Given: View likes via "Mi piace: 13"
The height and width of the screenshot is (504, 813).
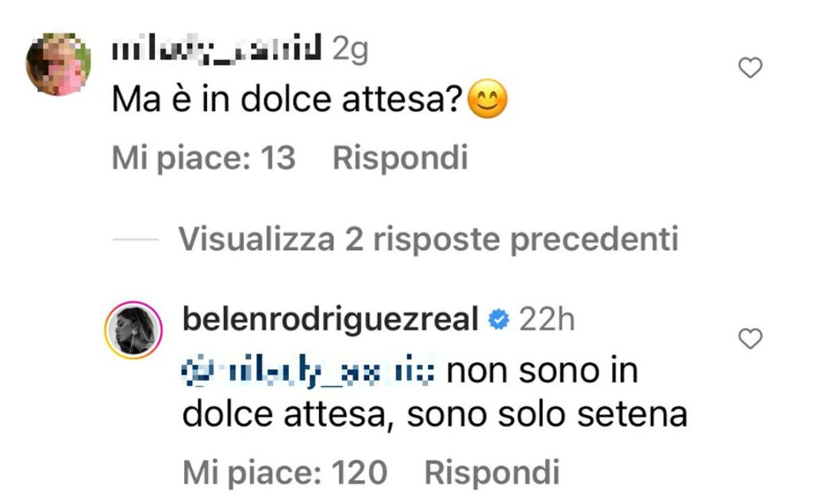Looking at the screenshot, I should 203,159.
